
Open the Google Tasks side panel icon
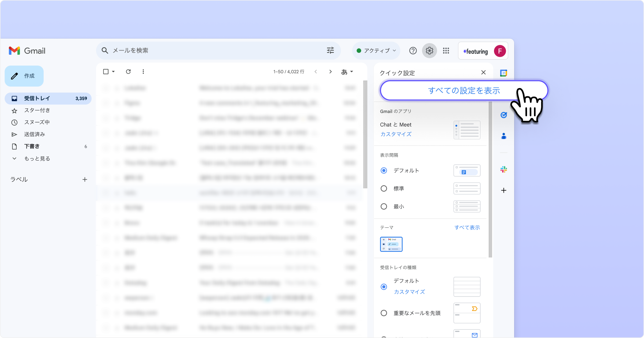tap(504, 115)
